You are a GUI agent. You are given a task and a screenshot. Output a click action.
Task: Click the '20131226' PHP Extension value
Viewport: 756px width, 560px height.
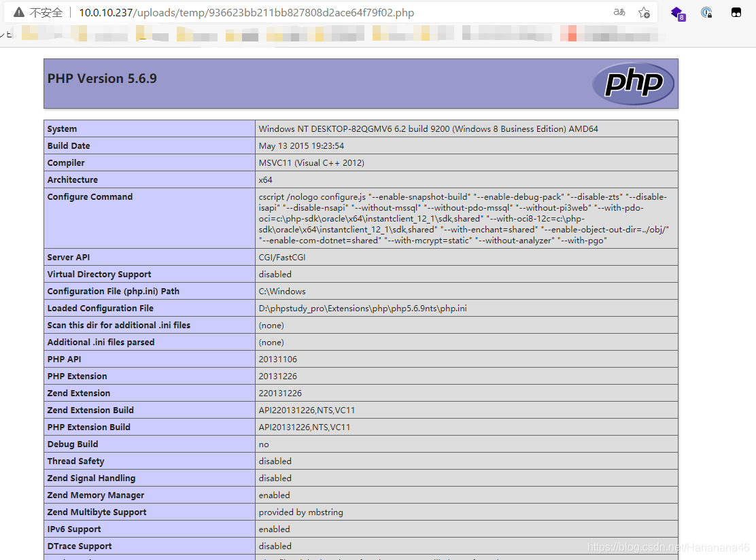coord(277,376)
